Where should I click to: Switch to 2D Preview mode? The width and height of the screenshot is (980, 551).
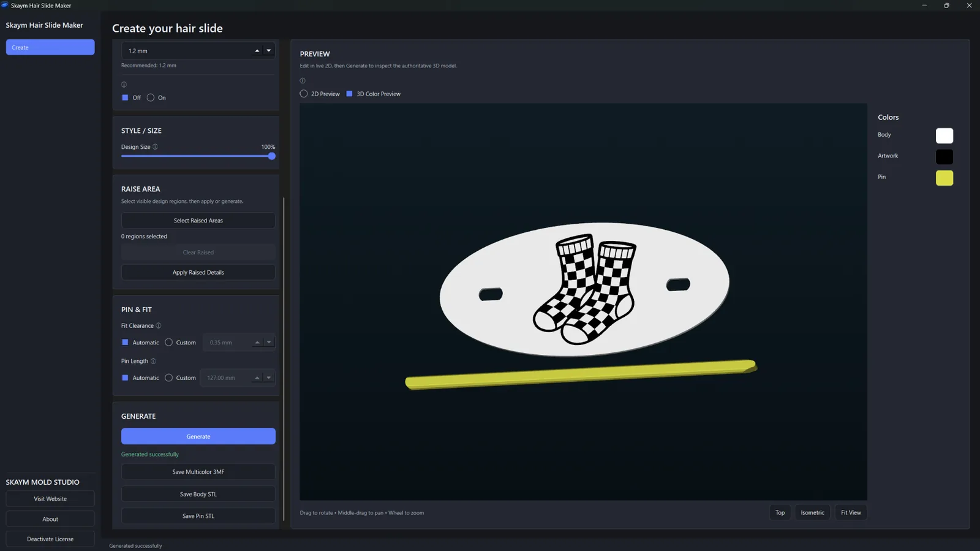pyautogui.click(x=320, y=94)
